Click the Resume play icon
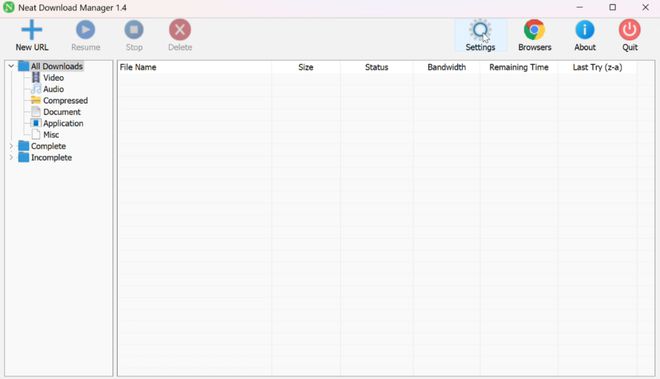 (x=85, y=30)
